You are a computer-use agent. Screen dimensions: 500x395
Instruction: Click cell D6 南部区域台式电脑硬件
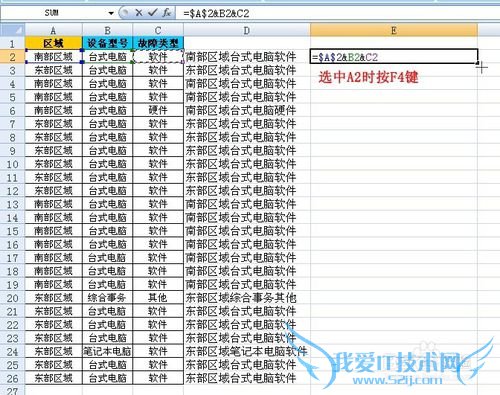click(x=247, y=110)
